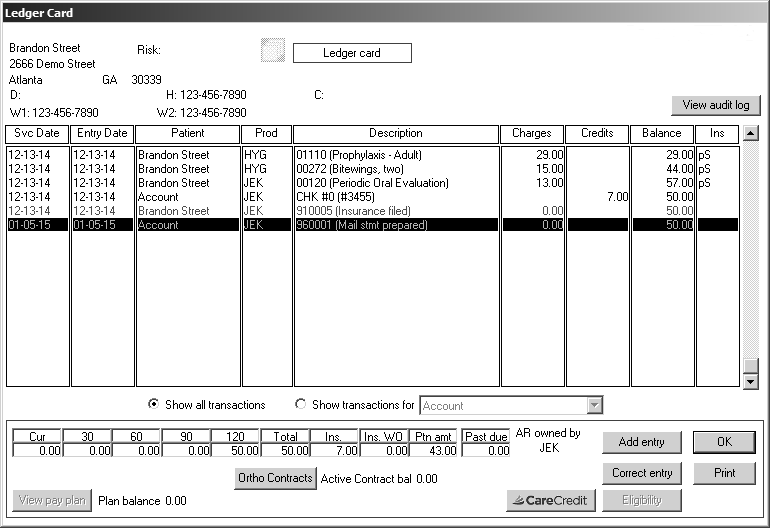Click the Eligibility button
The width and height of the screenshot is (770, 528).
click(x=641, y=500)
